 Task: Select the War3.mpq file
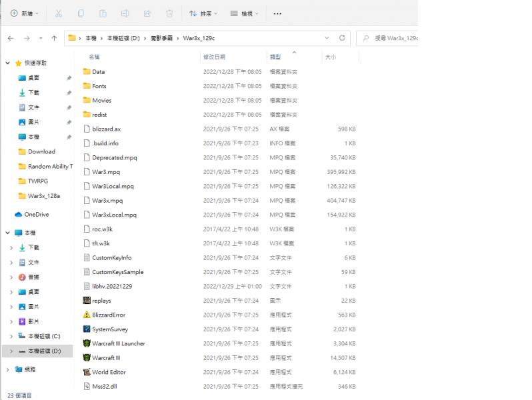click(106, 172)
